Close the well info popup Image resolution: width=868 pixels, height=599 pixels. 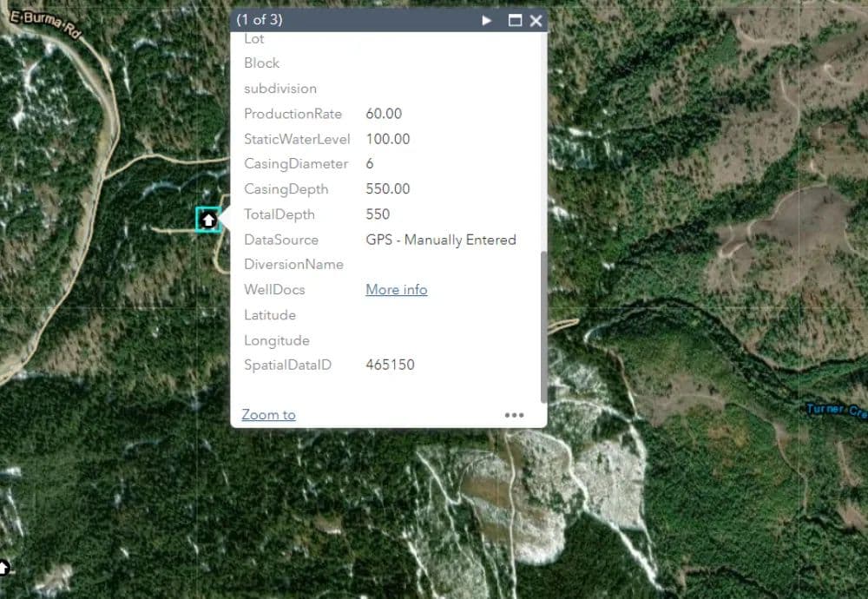(536, 20)
